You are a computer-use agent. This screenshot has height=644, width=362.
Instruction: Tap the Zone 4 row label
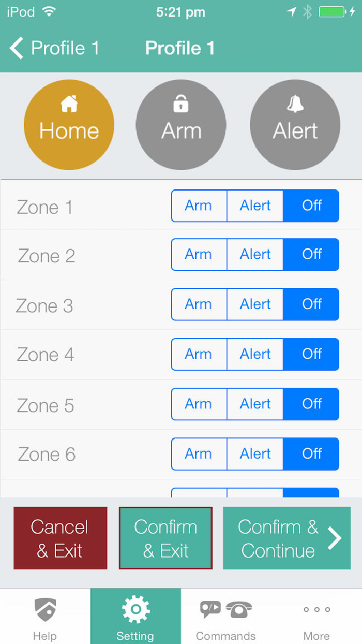[x=46, y=355]
